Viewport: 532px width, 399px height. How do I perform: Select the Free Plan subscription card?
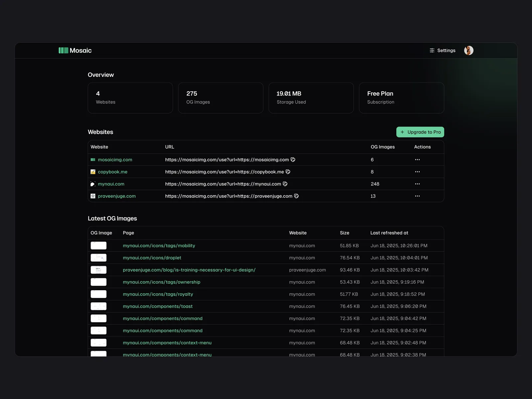pos(401,98)
